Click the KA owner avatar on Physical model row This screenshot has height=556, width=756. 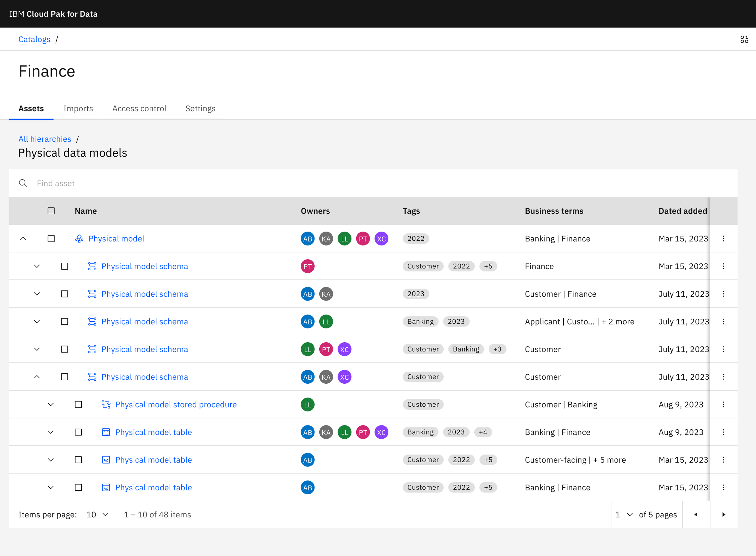pos(326,239)
